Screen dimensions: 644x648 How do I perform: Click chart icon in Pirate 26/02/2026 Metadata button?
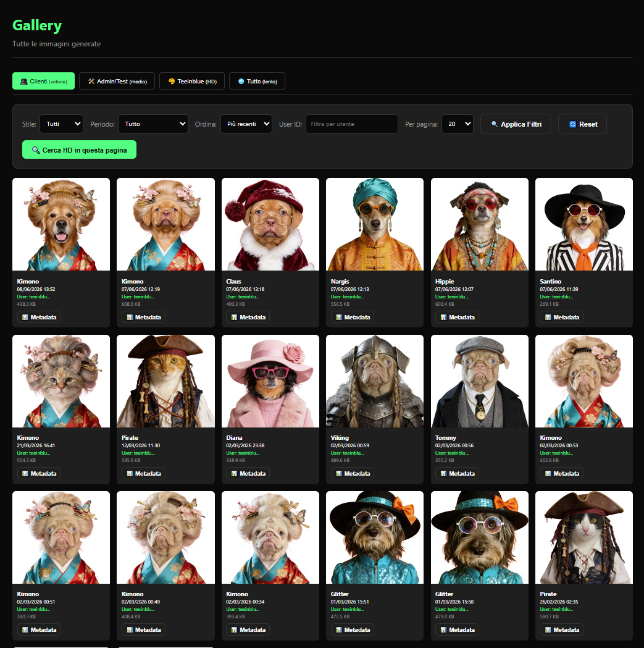click(548, 630)
